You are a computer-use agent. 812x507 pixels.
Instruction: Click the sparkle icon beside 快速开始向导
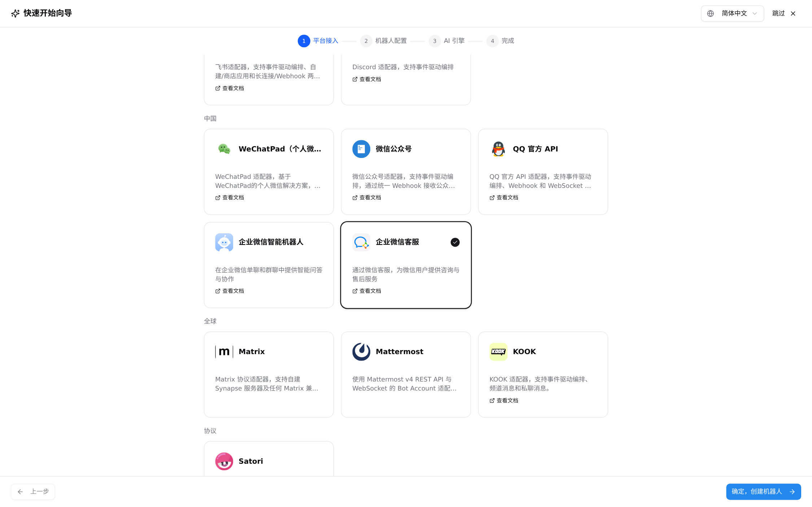coord(15,13)
